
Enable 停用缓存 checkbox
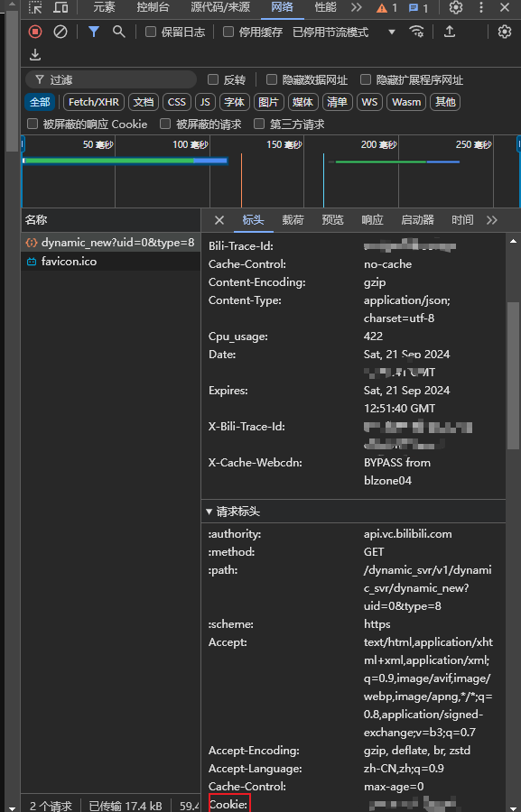click(228, 32)
